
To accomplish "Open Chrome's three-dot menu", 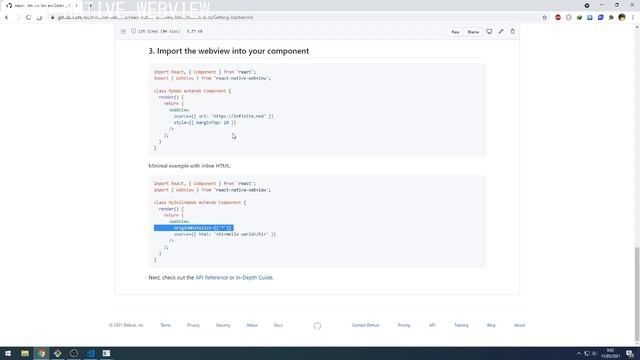I will [633, 18].
